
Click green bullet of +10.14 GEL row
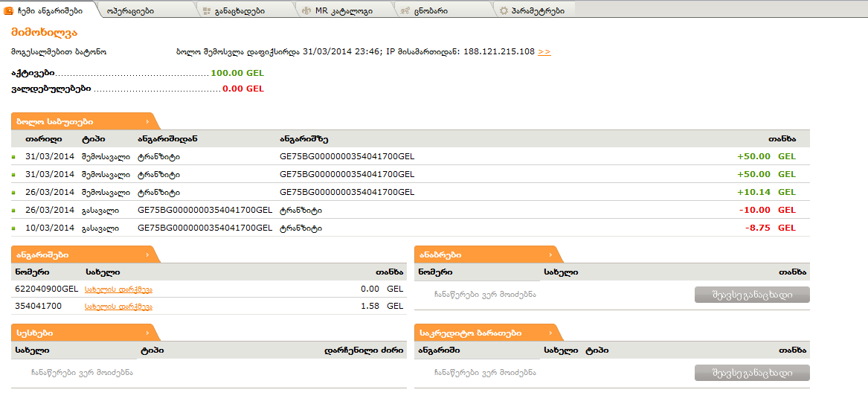[13, 193]
